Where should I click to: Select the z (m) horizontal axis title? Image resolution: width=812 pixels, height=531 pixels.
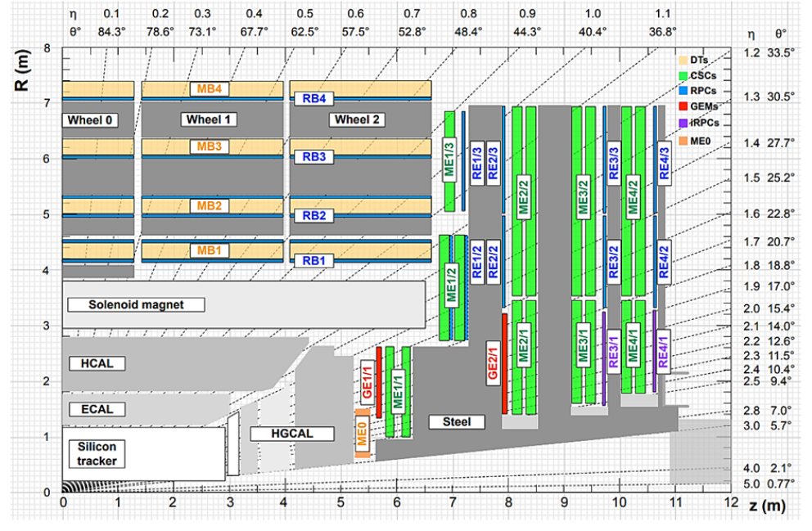tap(768, 505)
